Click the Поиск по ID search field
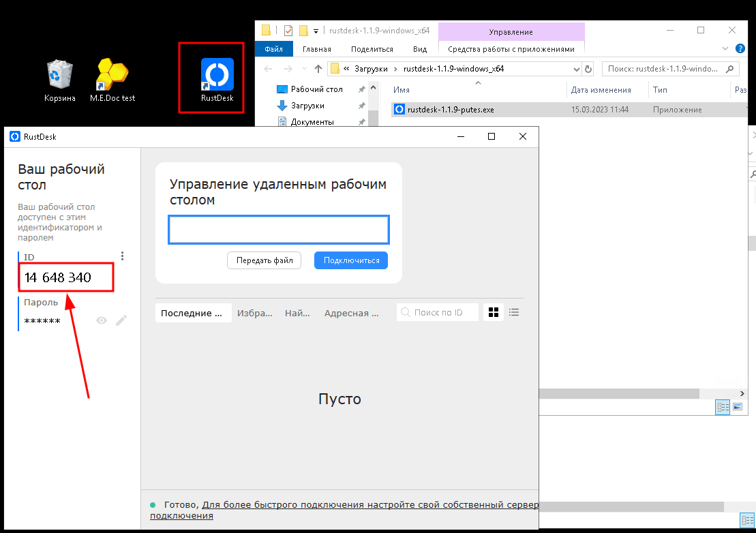 pyautogui.click(x=438, y=312)
